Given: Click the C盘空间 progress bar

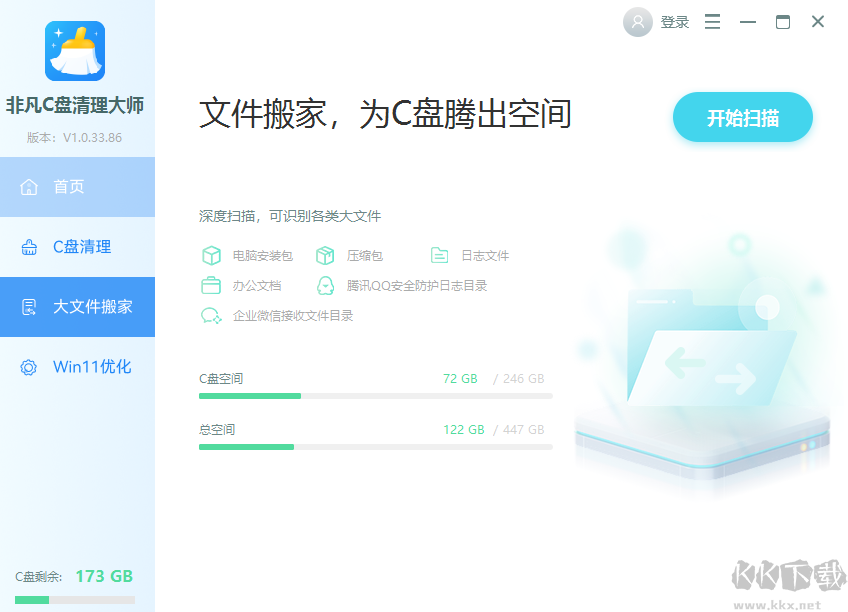Looking at the screenshot, I should tap(375, 396).
